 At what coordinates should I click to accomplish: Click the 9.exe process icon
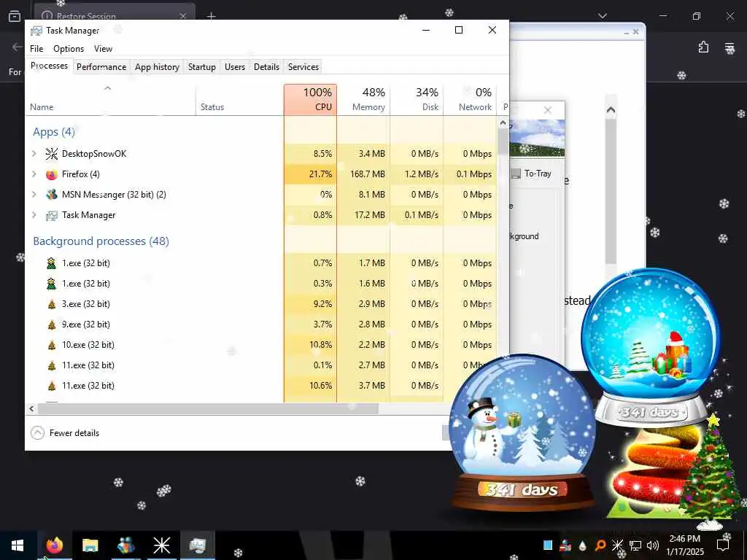[x=52, y=324]
